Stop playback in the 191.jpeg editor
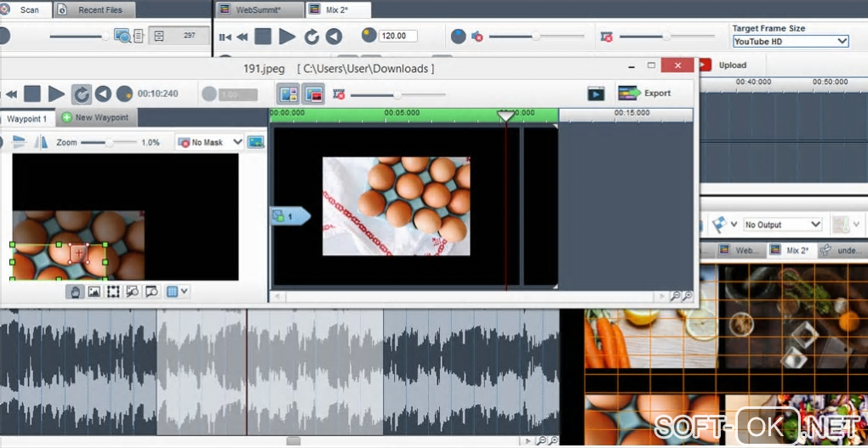The height and width of the screenshot is (448, 868). [x=32, y=94]
